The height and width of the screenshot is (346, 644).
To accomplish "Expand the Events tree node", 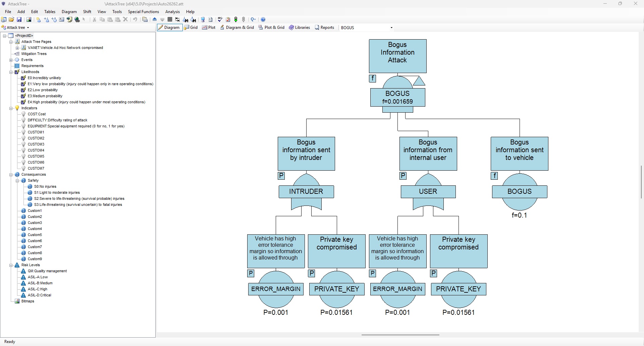I will [11, 60].
